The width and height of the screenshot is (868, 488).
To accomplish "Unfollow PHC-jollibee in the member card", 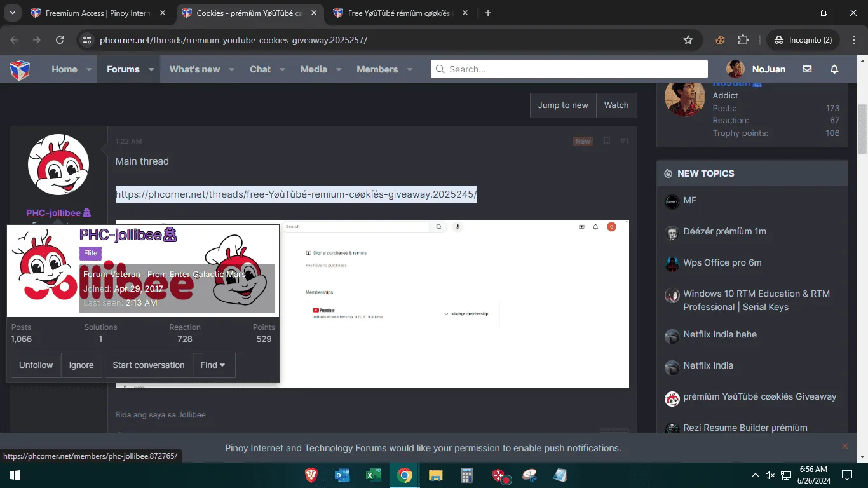I will click(36, 365).
